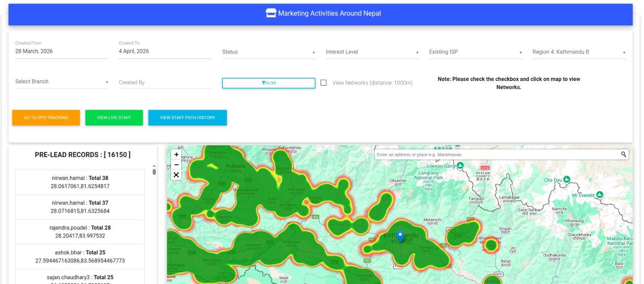
Task: Click the map search magnifier icon
Action: pos(623,154)
